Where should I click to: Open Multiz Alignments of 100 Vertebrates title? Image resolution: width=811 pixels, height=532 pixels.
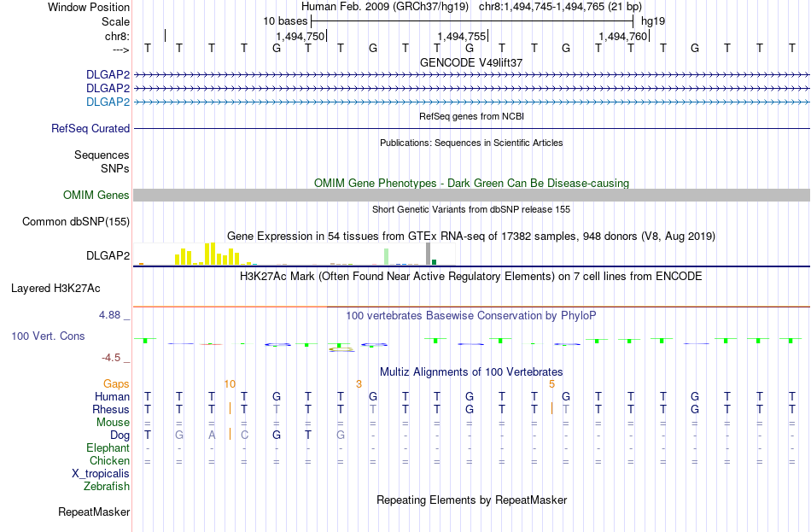tap(471, 372)
